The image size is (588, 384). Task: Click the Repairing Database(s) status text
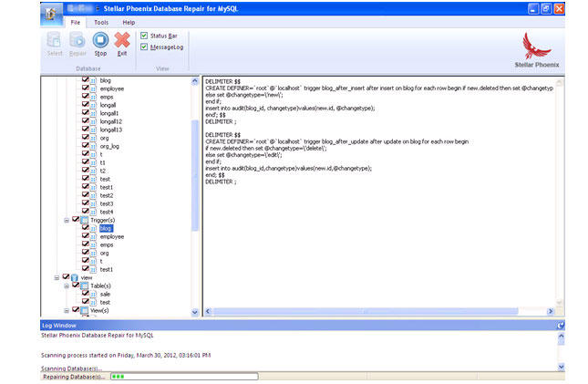[x=74, y=377]
